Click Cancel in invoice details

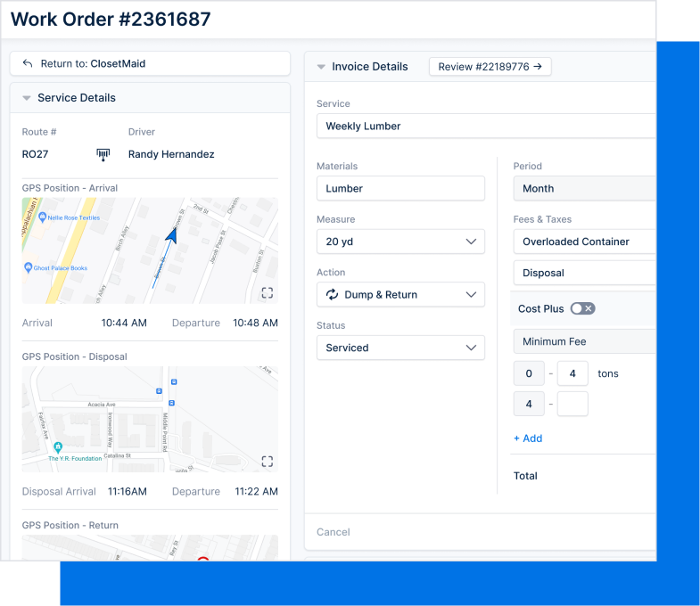tap(333, 532)
